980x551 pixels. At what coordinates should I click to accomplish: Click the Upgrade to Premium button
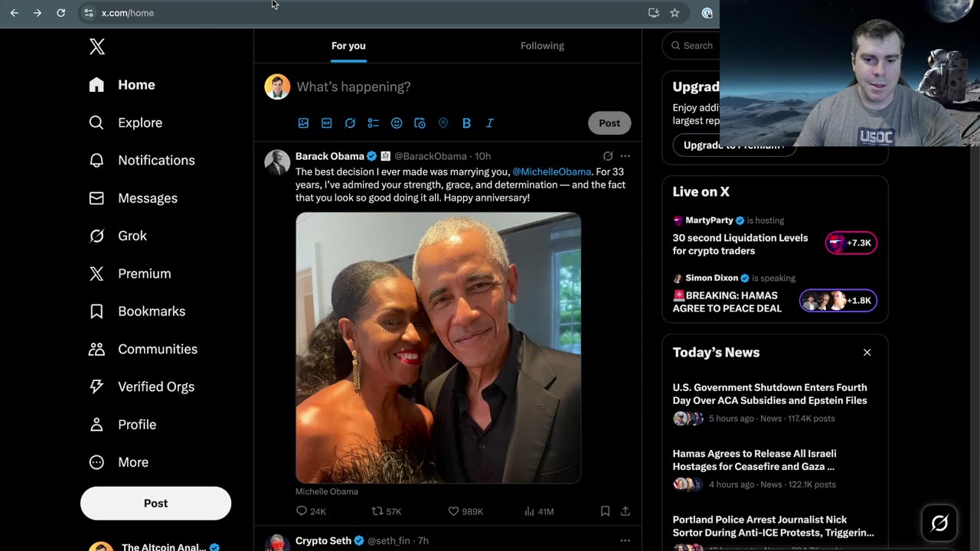734,145
